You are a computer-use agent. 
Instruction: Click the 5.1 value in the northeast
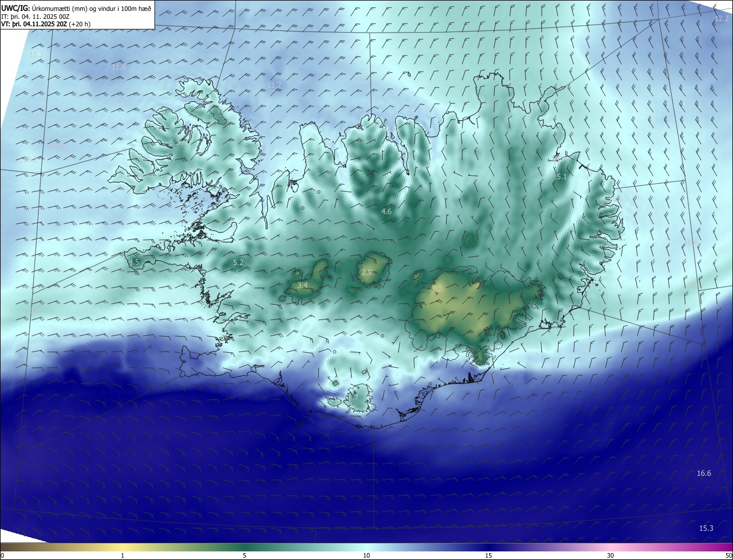click(x=562, y=178)
